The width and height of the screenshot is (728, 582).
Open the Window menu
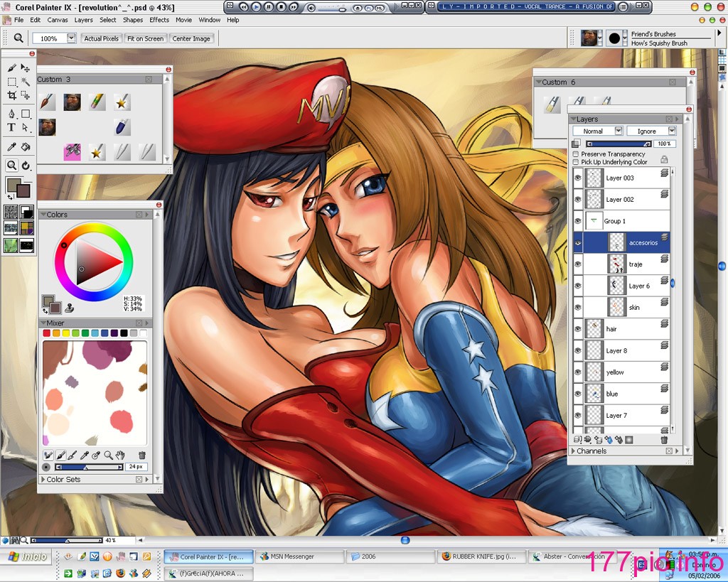pos(210,20)
